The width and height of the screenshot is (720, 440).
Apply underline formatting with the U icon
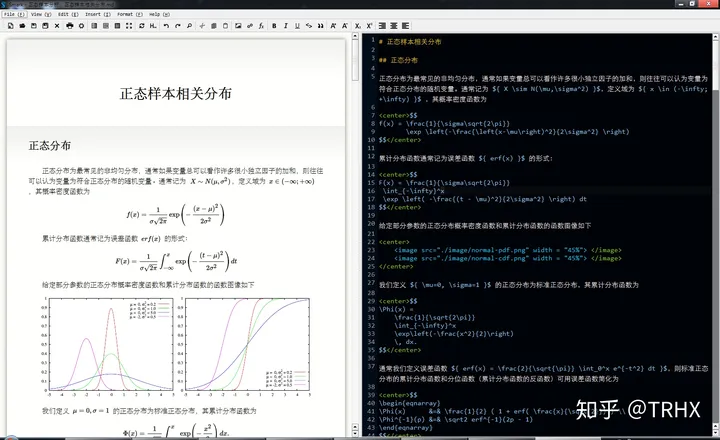tap(297, 26)
